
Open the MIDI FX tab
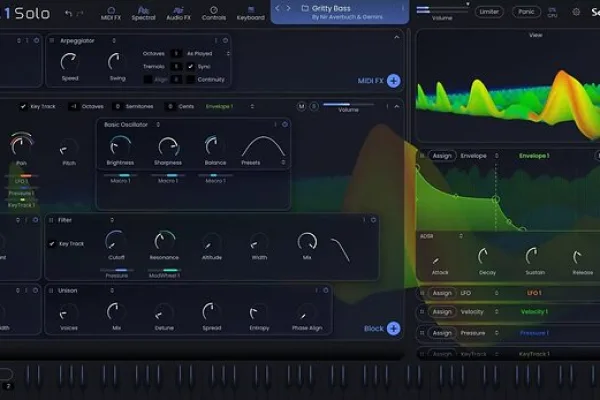[x=111, y=13]
